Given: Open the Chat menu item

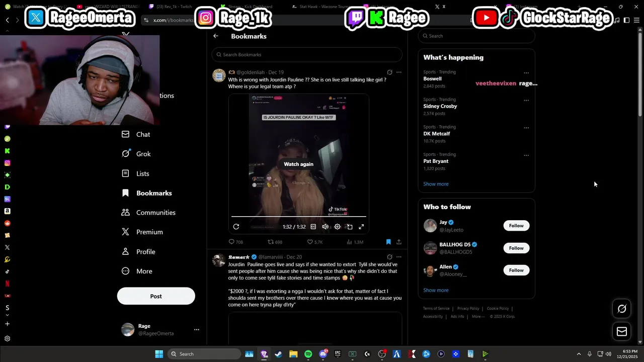Looking at the screenshot, I should pyautogui.click(x=136, y=134).
